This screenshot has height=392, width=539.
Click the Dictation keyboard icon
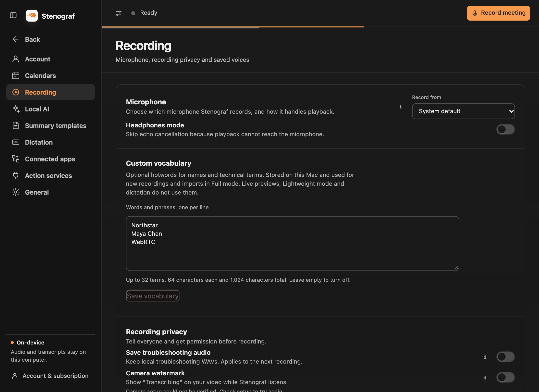(x=16, y=142)
